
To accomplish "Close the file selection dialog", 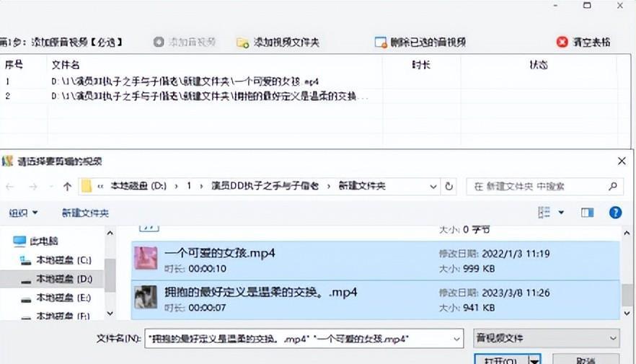I will click(x=622, y=161).
